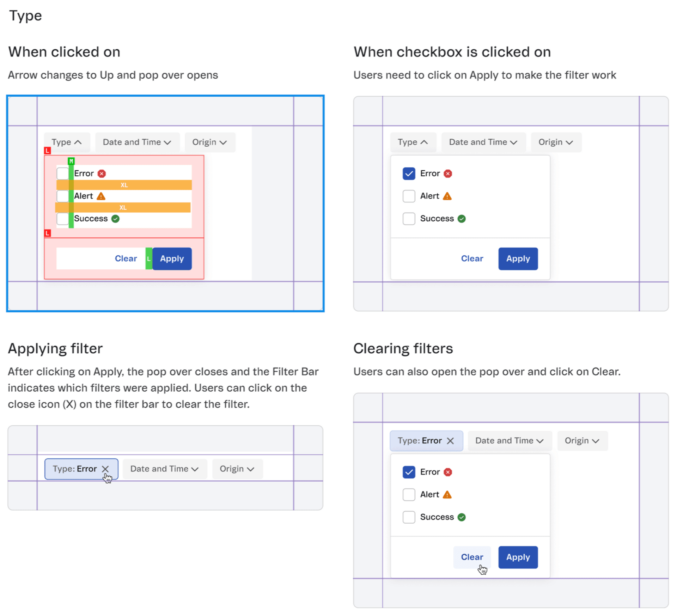Collapse the Type dropdown in the 'When clicked on' panel
This screenshot has height=616, width=677.
(x=67, y=142)
